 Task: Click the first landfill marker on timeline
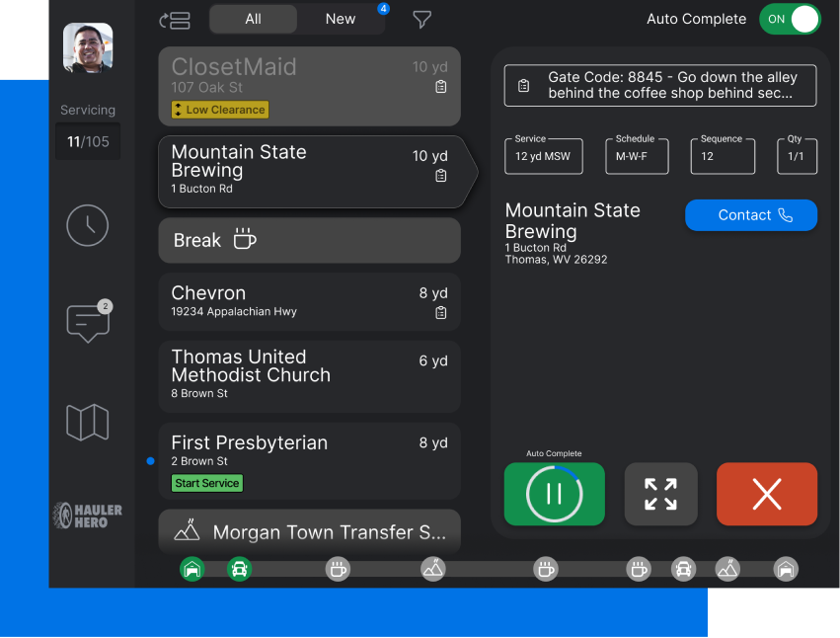pos(433,570)
